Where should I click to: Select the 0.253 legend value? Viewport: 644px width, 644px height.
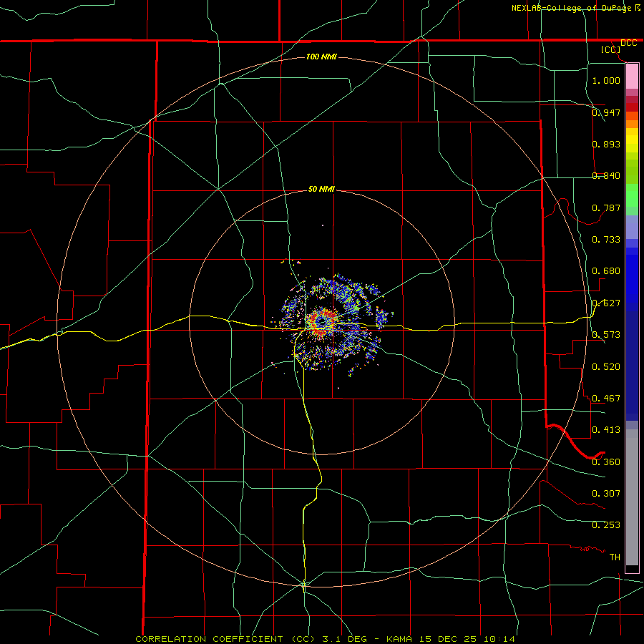(606, 525)
